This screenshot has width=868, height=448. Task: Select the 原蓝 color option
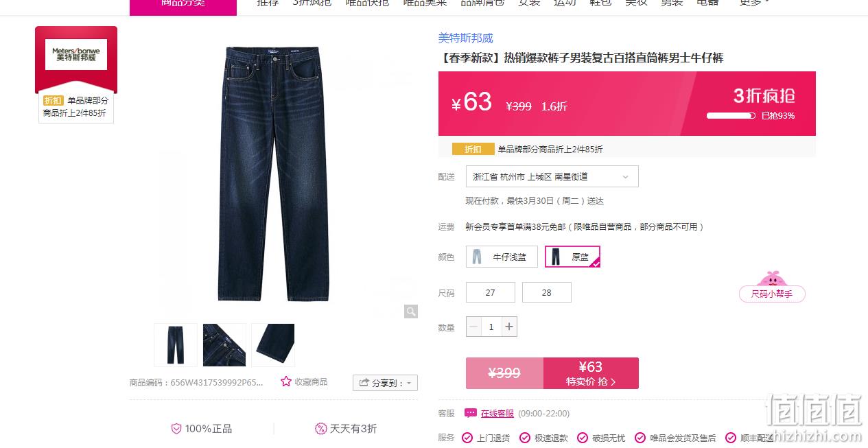[573, 257]
